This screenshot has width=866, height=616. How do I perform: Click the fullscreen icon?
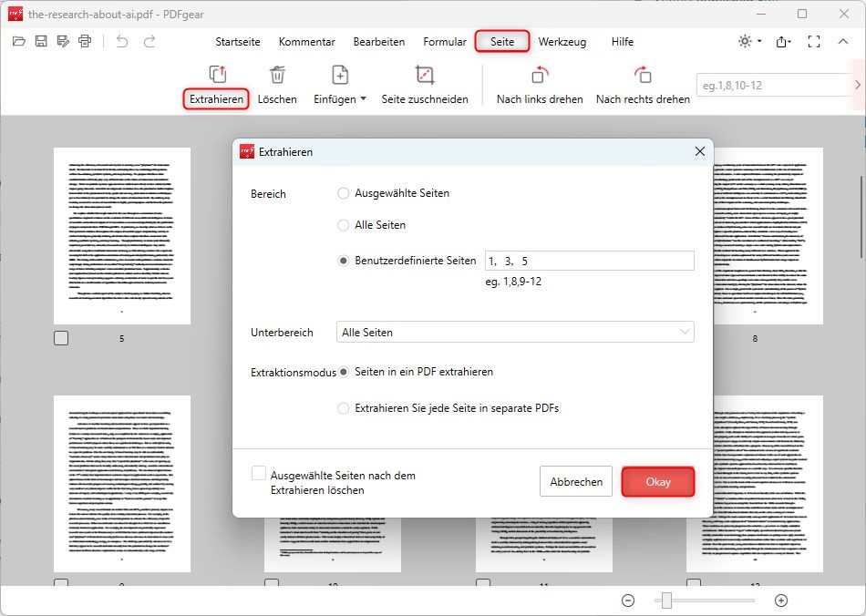814,41
